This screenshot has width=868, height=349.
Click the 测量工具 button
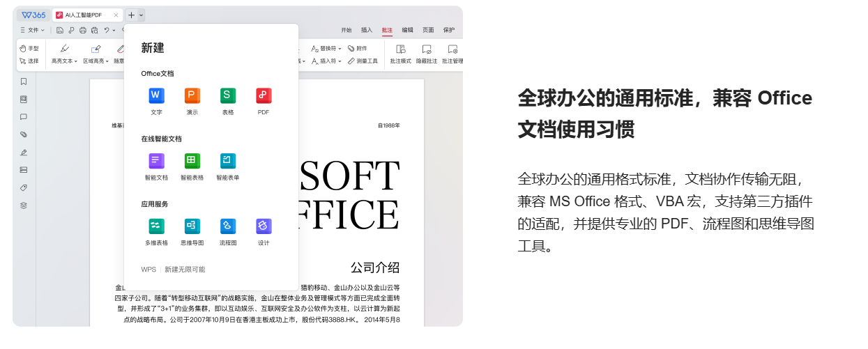pos(363,61)
